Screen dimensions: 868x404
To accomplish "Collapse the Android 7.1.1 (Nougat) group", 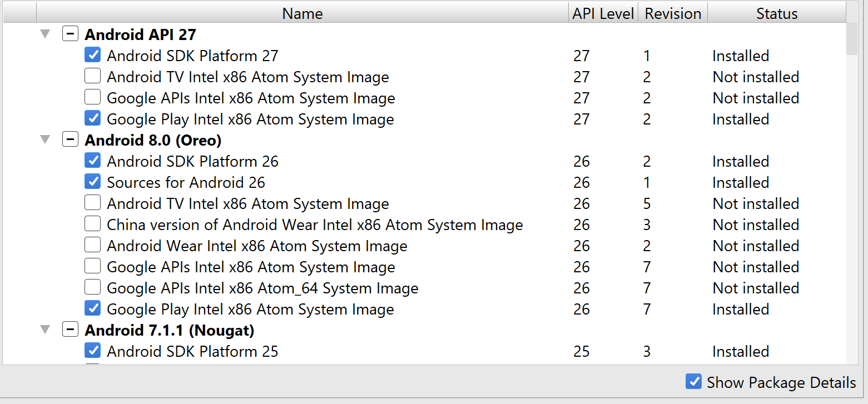I will (45, 330).
